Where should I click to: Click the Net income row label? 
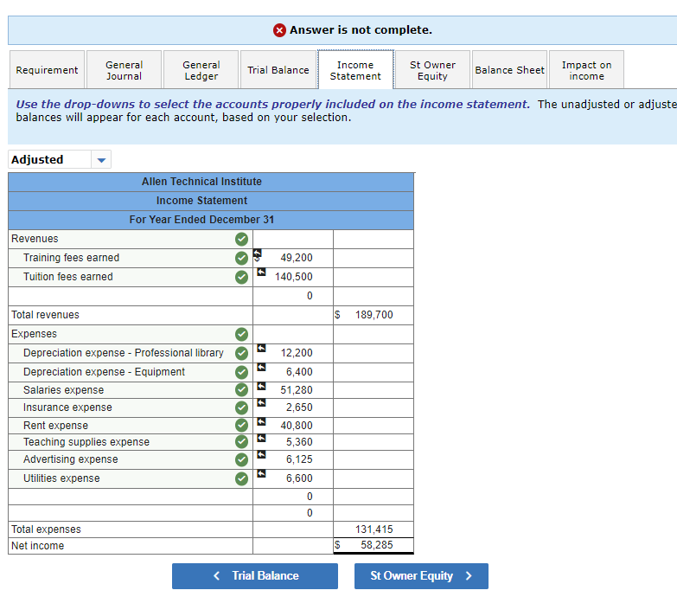(37, 546)
